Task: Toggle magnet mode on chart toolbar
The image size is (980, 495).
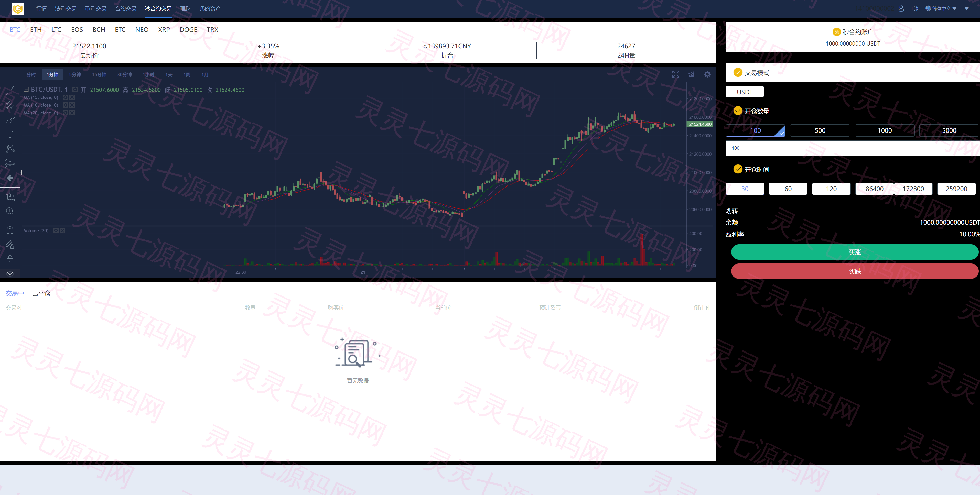Action: point(10,230)
